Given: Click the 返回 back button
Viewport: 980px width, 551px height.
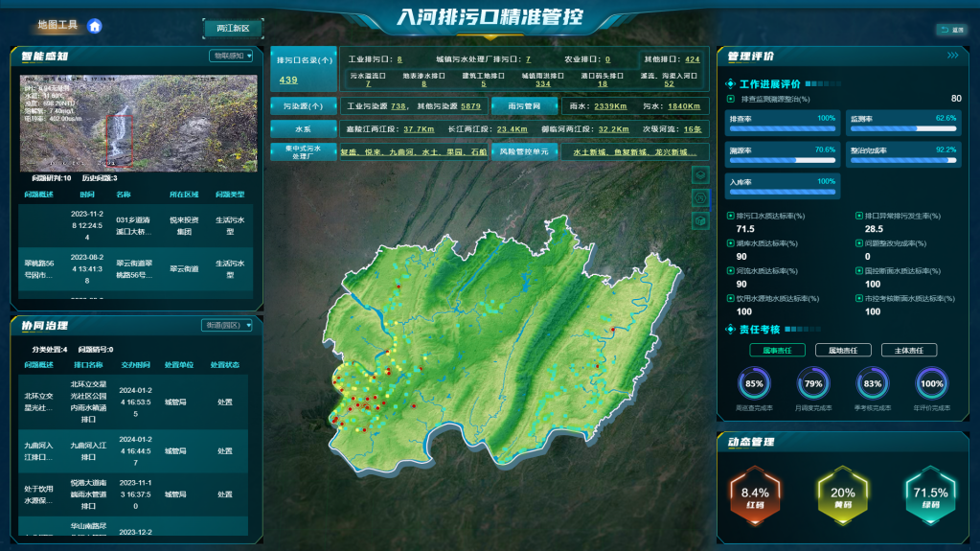Looking at the screenshot, I should 951,30.
